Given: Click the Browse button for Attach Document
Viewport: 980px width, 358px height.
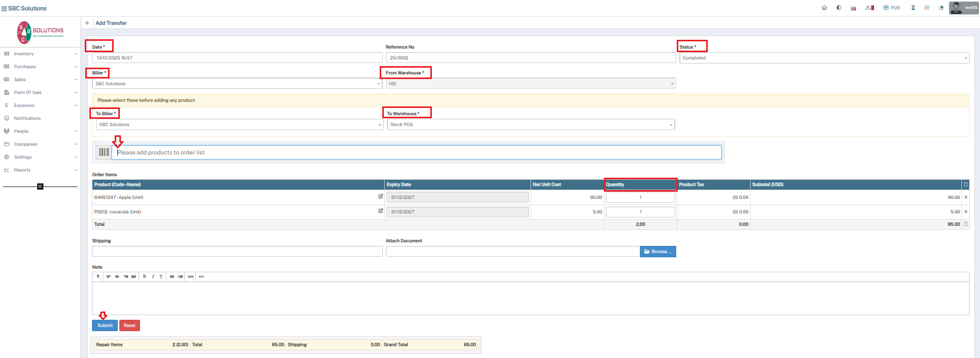Looking at the screenshot, I should tap(658, 252).
